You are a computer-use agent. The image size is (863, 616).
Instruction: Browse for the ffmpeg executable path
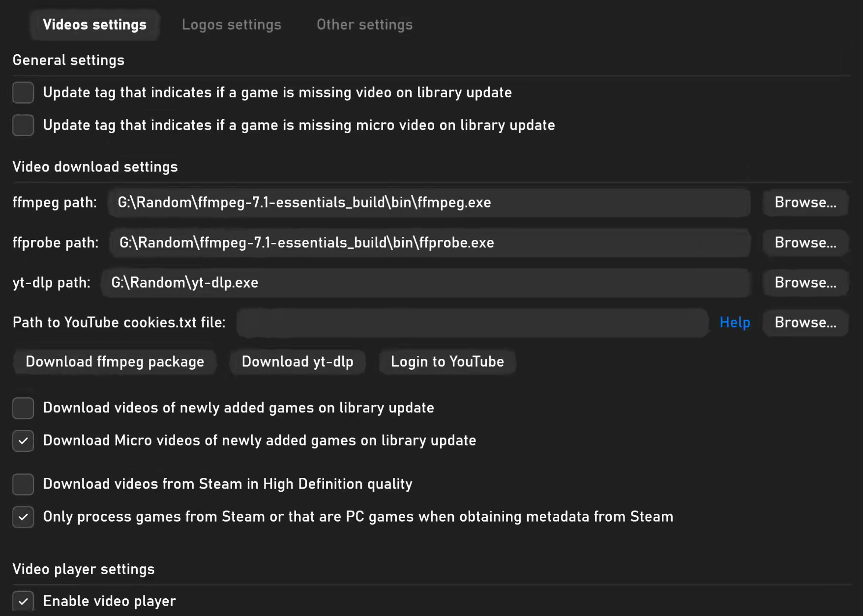click(x=805, y=203)
